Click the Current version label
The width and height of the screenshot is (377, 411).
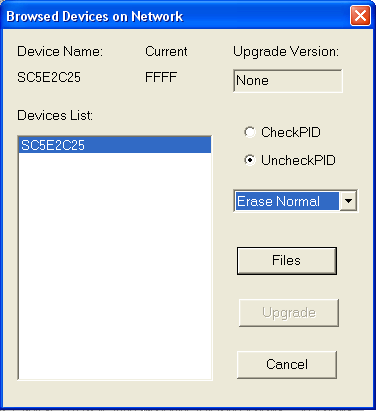tap(166, 52)
